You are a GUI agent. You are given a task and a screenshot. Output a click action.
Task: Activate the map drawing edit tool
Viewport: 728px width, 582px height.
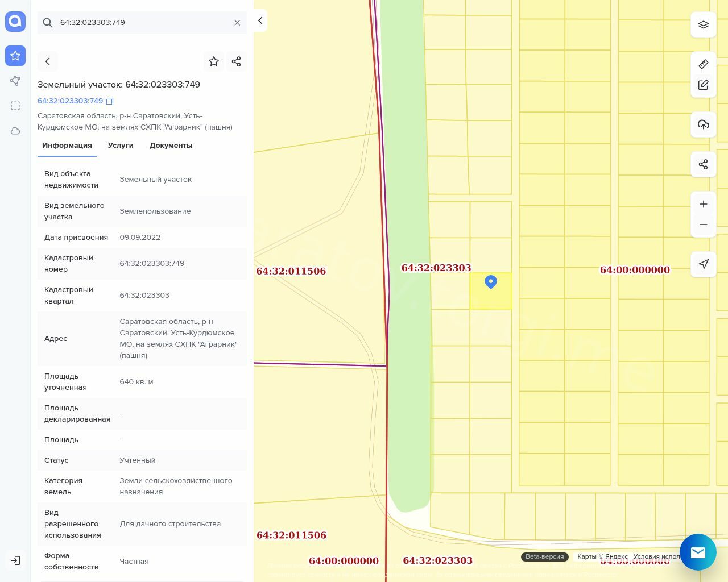[703, 85]
